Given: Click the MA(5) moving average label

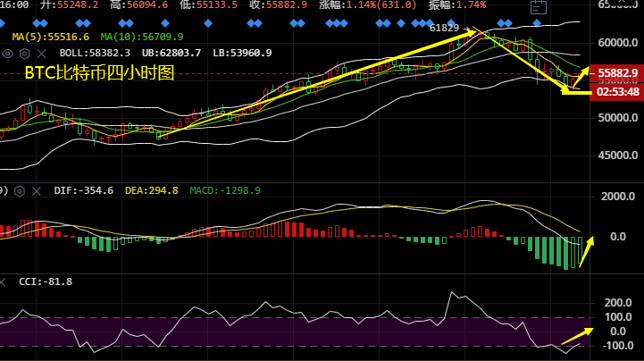Looking at the screenshot, I should pyautogui.click(x=51, y=37).
